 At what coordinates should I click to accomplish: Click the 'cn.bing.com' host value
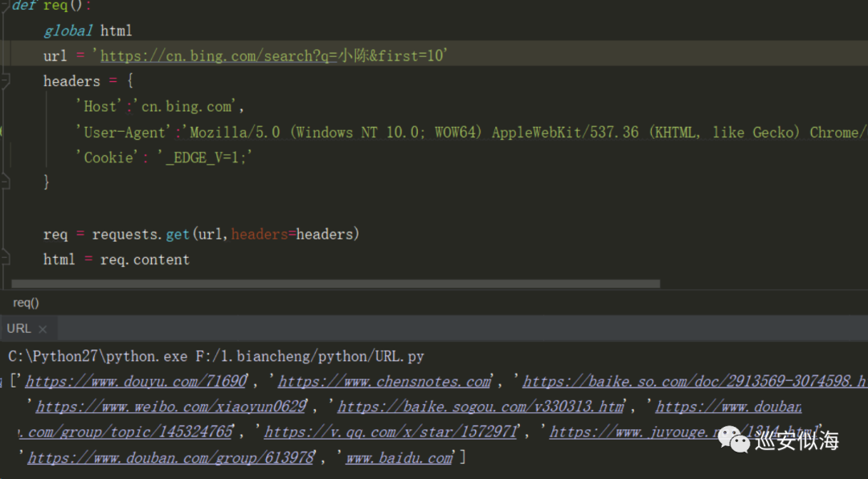click(x=185, y=106)
